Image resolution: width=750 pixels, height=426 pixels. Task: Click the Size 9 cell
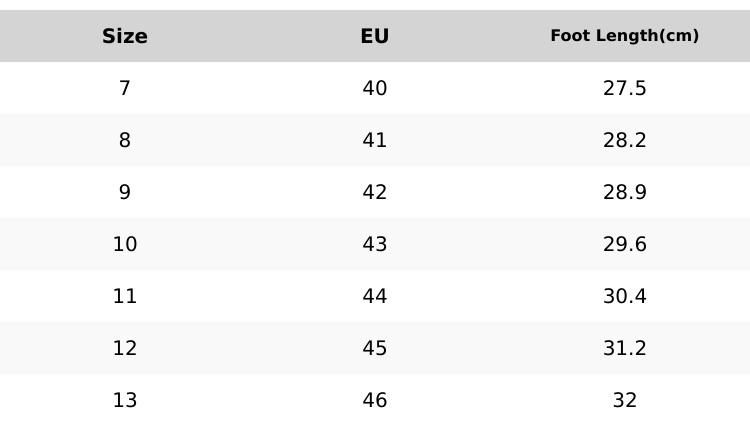(125, 192)
